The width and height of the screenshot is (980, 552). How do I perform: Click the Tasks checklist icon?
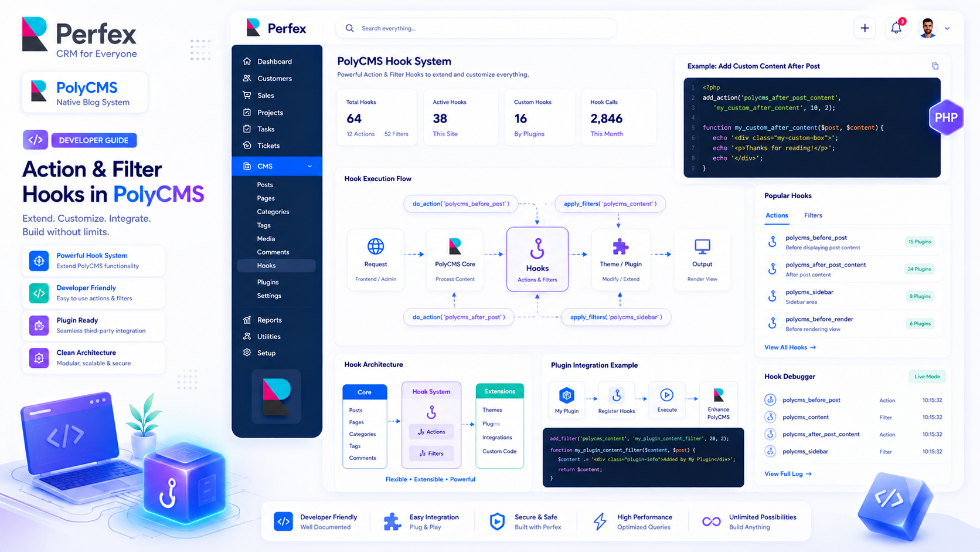point(247,128)
